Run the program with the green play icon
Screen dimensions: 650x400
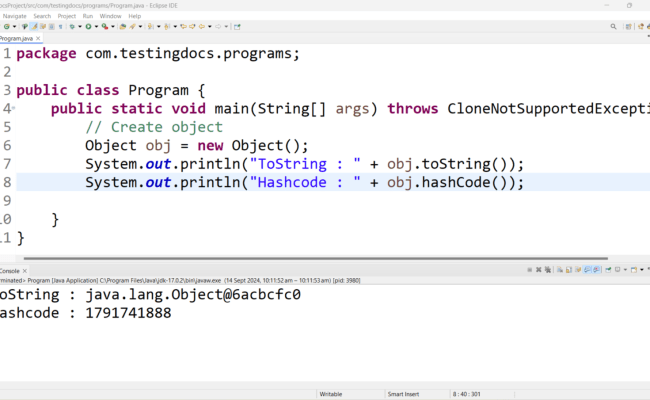coord(88,27)
